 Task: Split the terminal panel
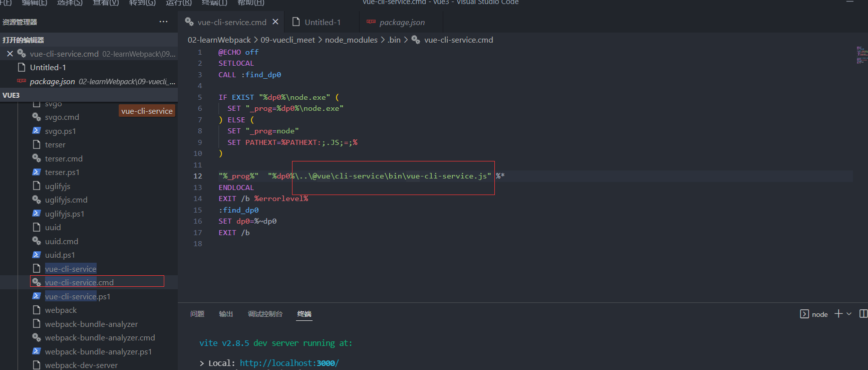[863, 314]
